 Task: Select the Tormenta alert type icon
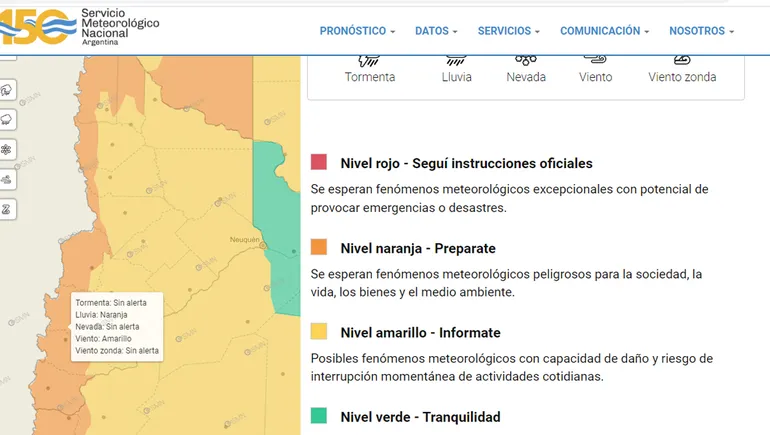369,60
